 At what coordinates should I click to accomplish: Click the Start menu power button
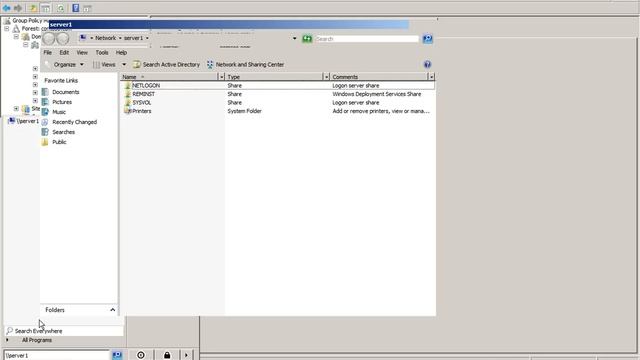(x=141, y=355)
